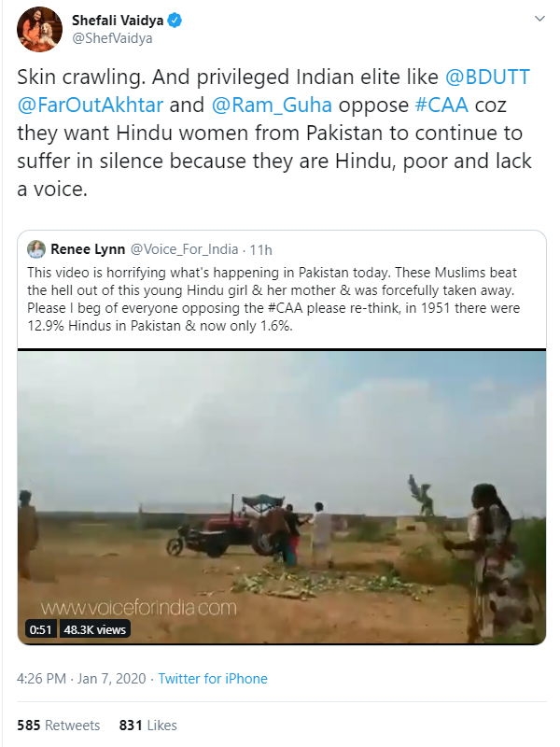The image size is (560, 747).
Task: Open the 11h quoted tweet timestamp
Action: (261, 249)
